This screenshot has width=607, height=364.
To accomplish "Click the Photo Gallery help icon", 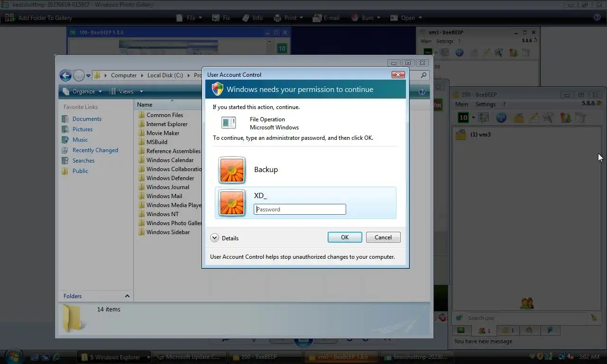I will (x=597, y=18).
